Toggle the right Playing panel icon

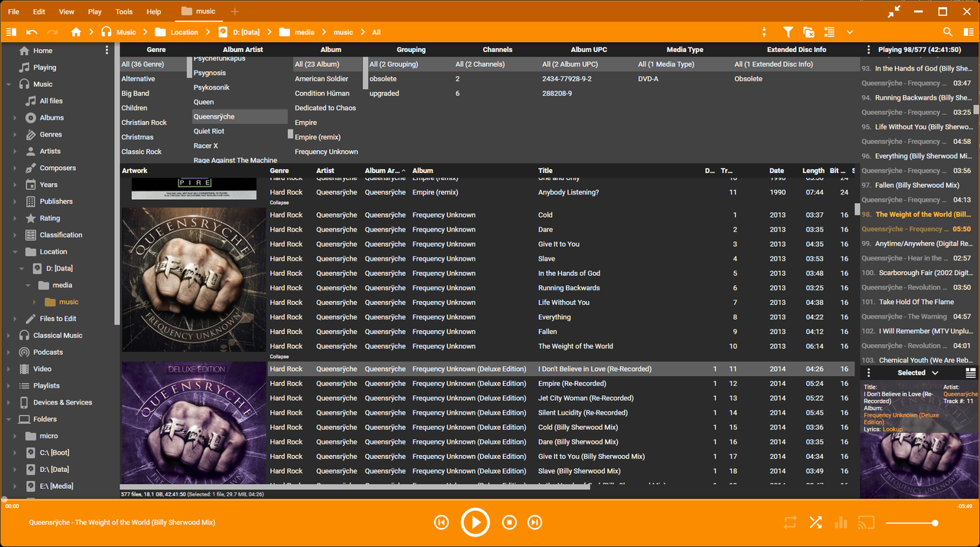pos(968,32)
